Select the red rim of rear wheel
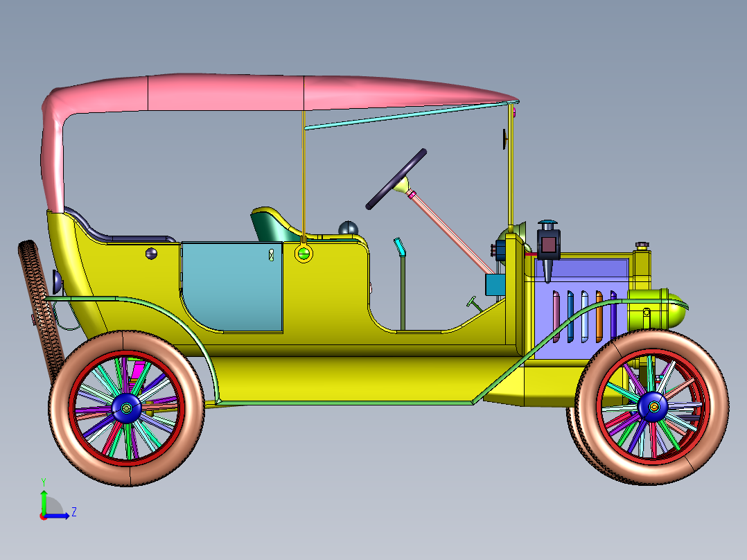This screenshot has width=747, height=560. (71, 408)
